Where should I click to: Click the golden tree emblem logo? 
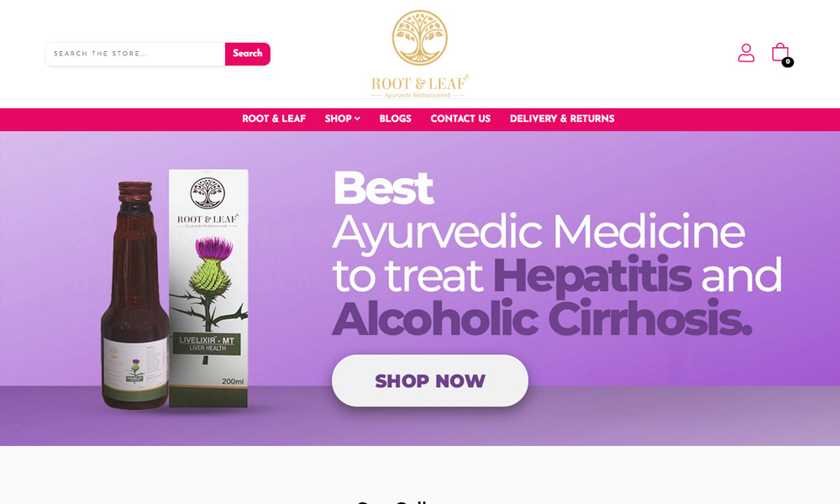419,38
